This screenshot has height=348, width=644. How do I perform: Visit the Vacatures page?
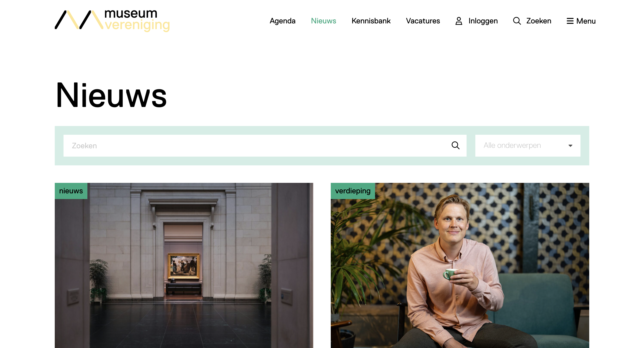click(x=423, y=21)
